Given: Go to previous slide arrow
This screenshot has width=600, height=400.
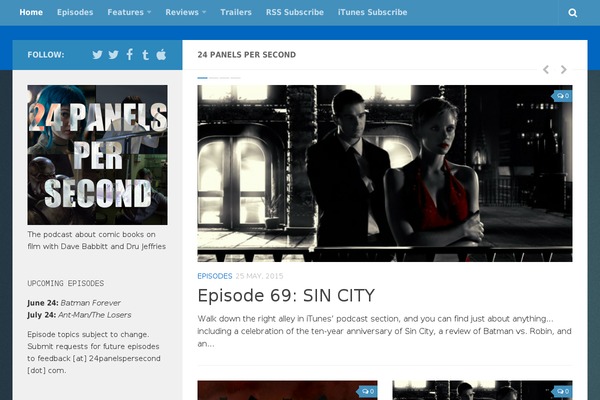Looking at the screenshot, I should click(x=546, y=69).
